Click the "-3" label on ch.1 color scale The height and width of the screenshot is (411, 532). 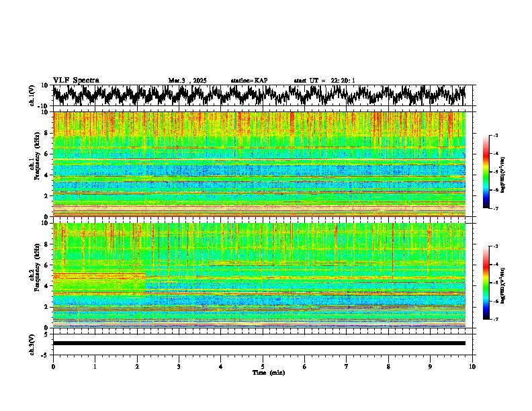coord(496,135)
